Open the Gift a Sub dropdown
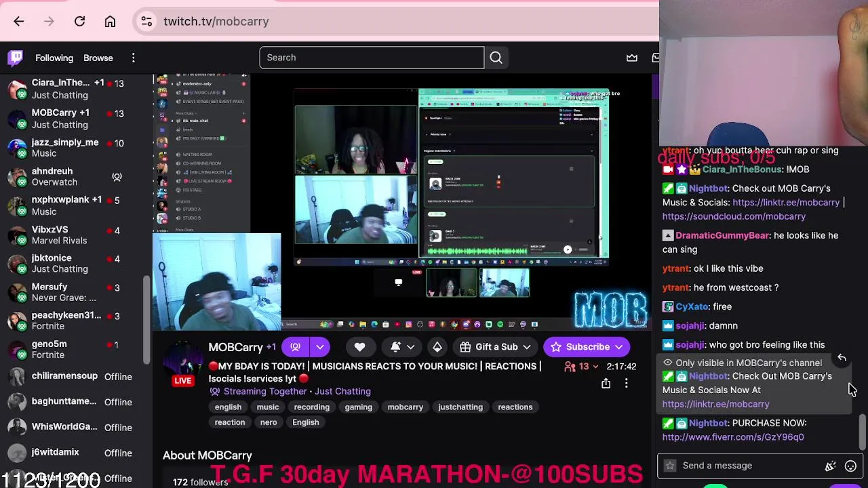The height and width of the screenshot is (488, 868). tap(496, 347)
